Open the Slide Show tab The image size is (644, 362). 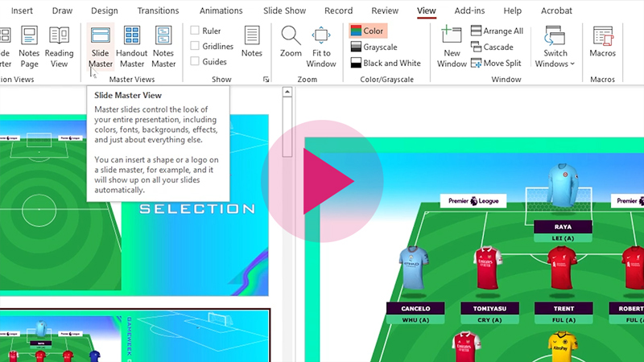pyautogui.click(x=283, y=11)
